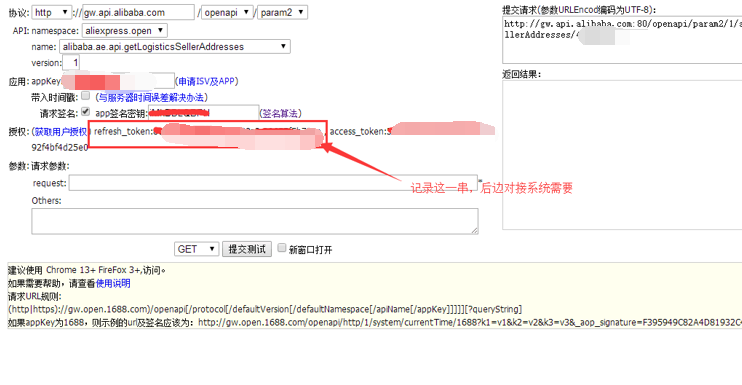
Task: Open the 与服务器时间误差解决办法 link
Action: pyautogui.click(x=151, y=97)
